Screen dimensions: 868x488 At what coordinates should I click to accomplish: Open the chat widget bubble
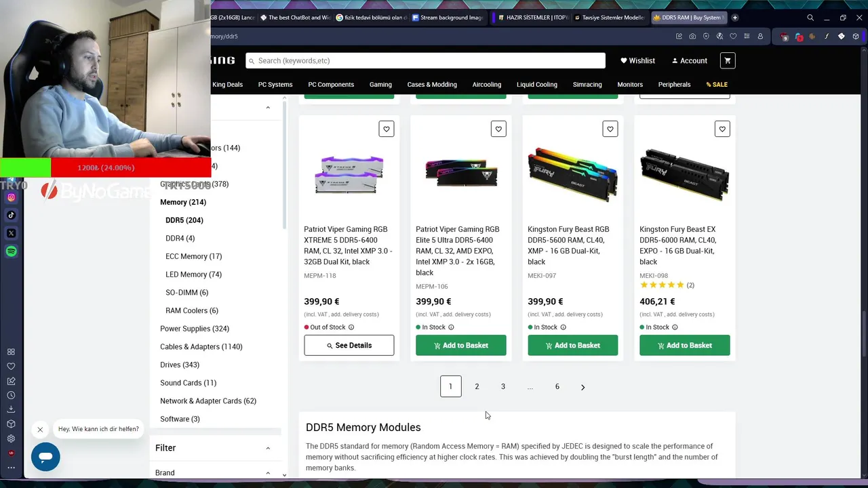(x=45, y=457)
